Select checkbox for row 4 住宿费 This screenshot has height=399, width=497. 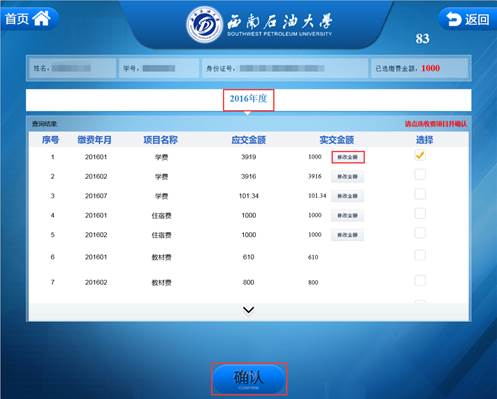(420, 214)
